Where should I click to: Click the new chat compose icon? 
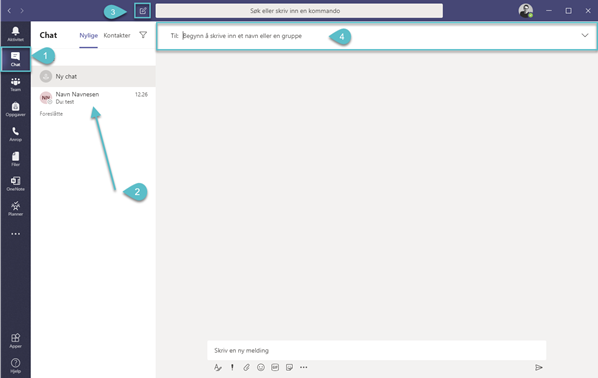click(x=143, y=11)
